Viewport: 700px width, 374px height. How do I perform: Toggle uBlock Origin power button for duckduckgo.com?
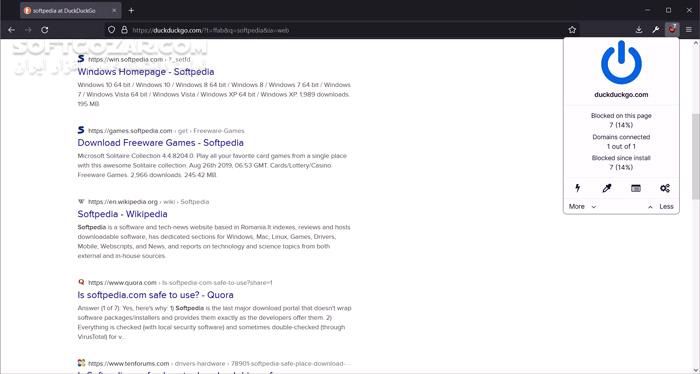pos(621,62)
